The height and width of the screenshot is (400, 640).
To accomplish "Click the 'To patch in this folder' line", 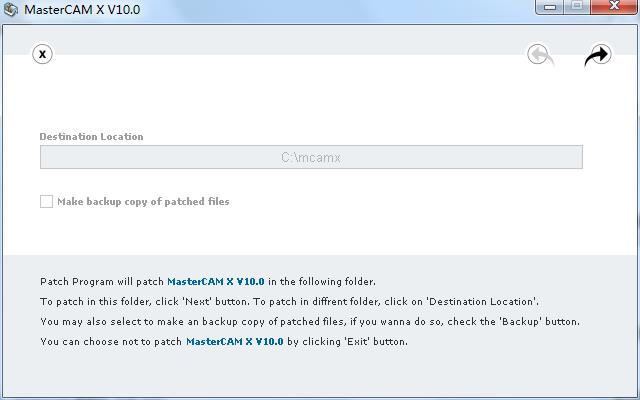I will [x=289, y=302].
